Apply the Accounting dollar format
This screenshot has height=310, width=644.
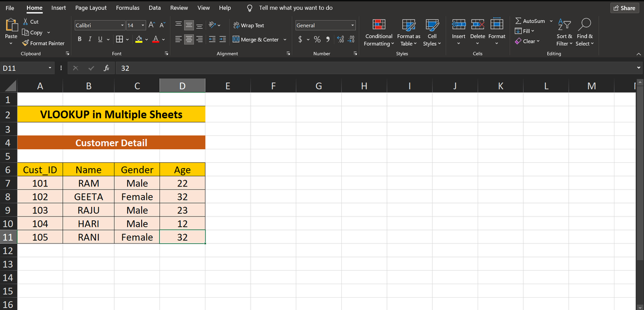pyautogui.click(x=301, y=39)
